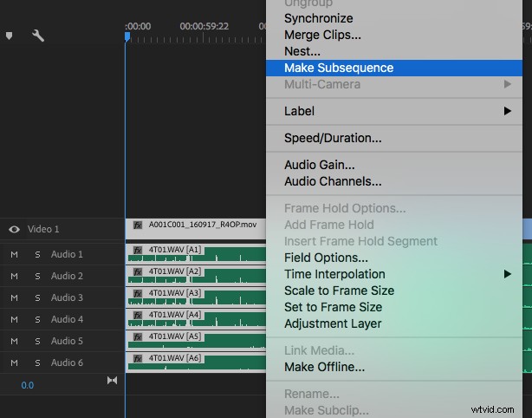Click the Audio 5 track label
Screen dimensions: 532x418
[x=67, y=342]
